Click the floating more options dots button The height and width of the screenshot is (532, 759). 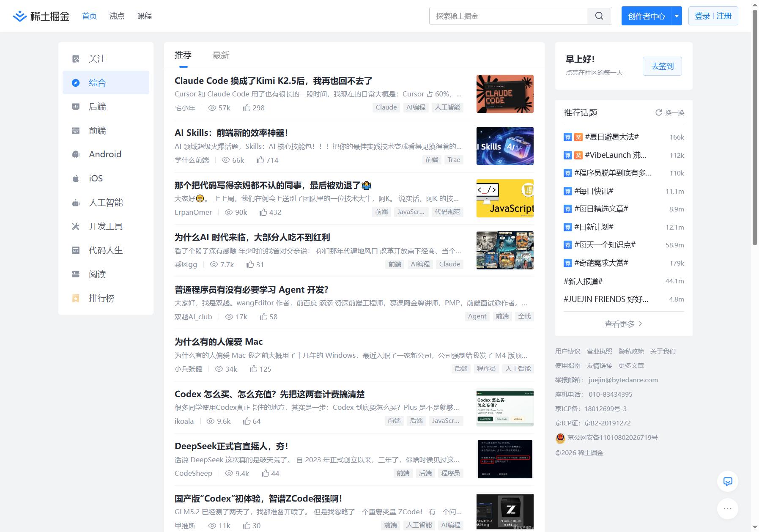728,509
